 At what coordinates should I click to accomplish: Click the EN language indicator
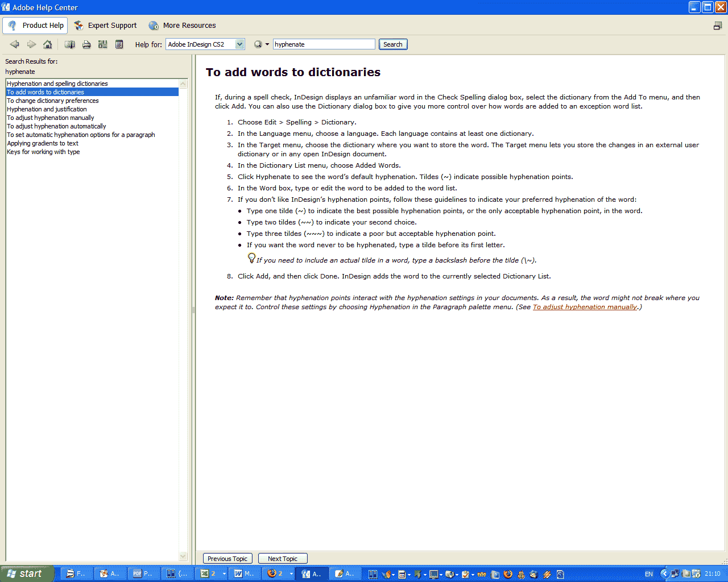tap(649, 574)
